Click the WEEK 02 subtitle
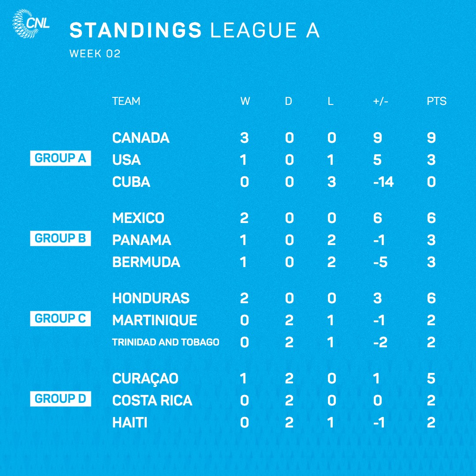Viewport: 476px width, 476px height. 95,54
